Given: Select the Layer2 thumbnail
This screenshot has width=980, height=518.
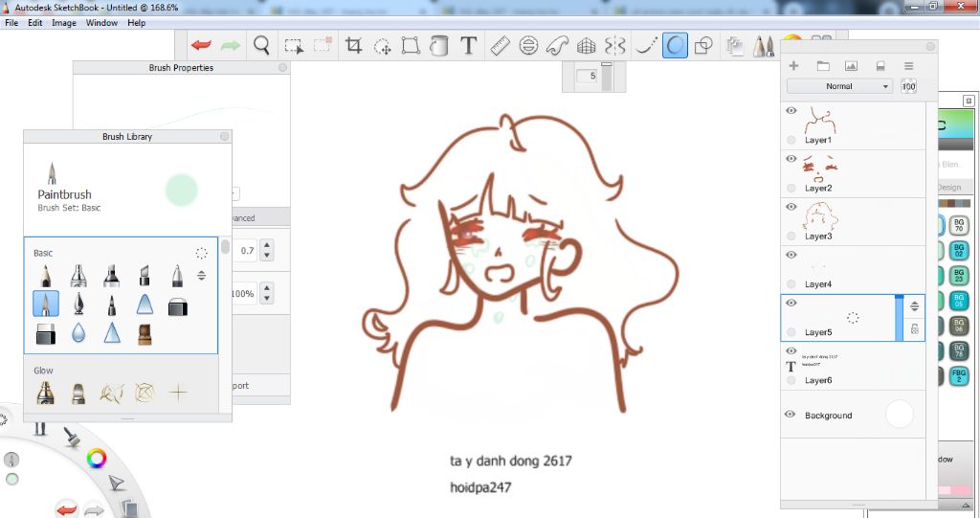Looking at the screenshot, I should (x=819, y=168).
